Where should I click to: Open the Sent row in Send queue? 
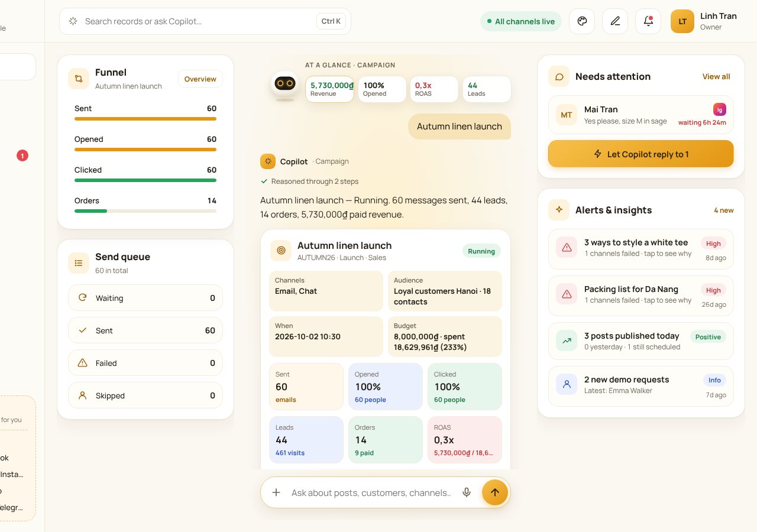[x=145, y=330]
